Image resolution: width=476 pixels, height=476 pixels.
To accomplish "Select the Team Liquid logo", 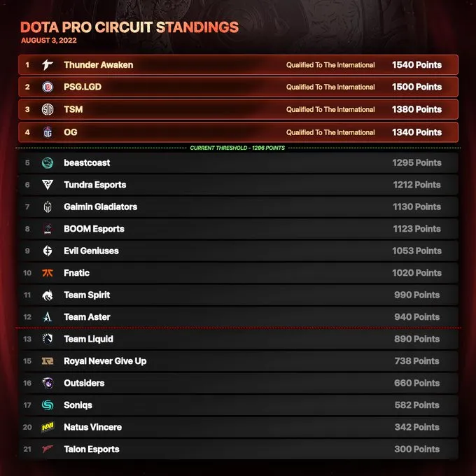I will tap(47, 339).
